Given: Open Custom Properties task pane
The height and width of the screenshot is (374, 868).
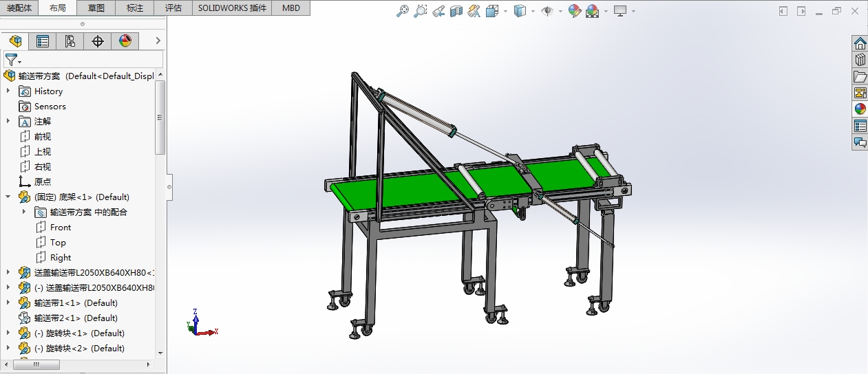Looking at the screenshot, I should 860,126.
